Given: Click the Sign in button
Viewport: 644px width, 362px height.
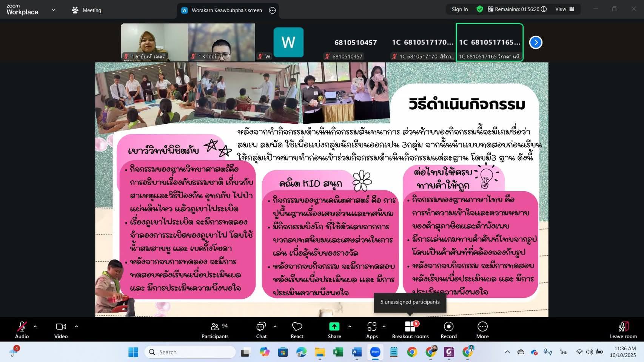Looking at the screenshot, I should (459, 9).
